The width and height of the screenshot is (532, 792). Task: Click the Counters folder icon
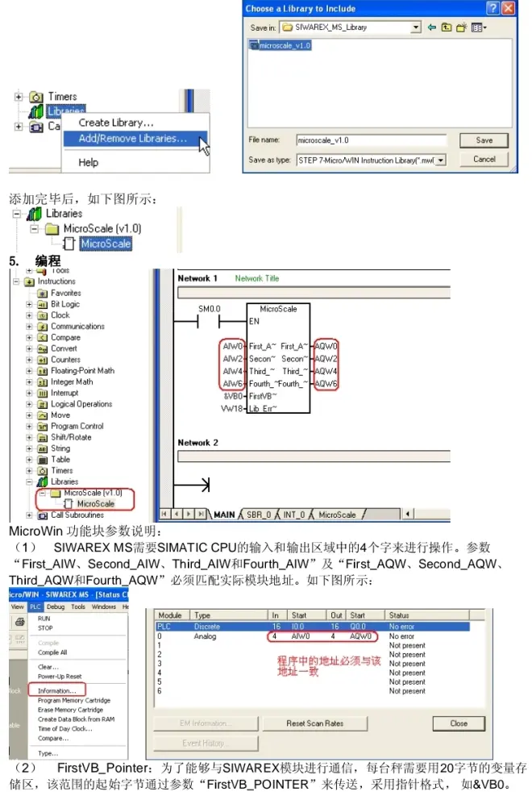click(43, 360)
